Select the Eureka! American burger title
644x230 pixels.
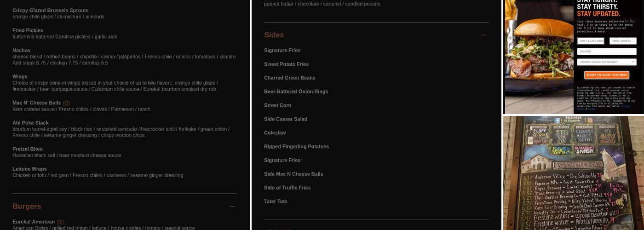click(x=34, y=222)
